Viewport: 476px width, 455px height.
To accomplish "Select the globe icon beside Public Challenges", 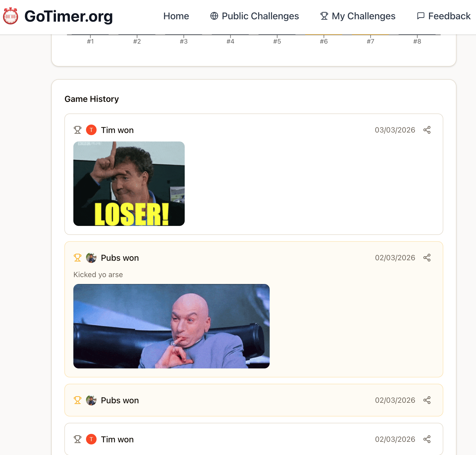I will pyautogui.click(x=214, y=16).
